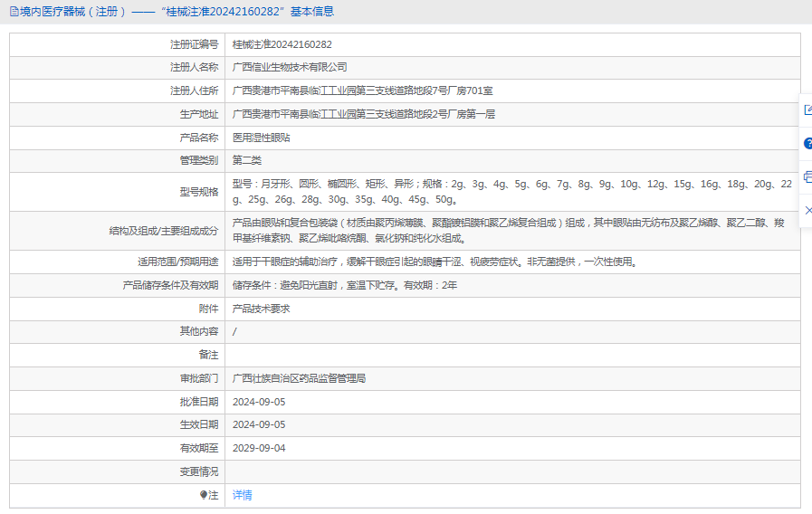Click the registration number 桂械注准20242160282 value

282,44
